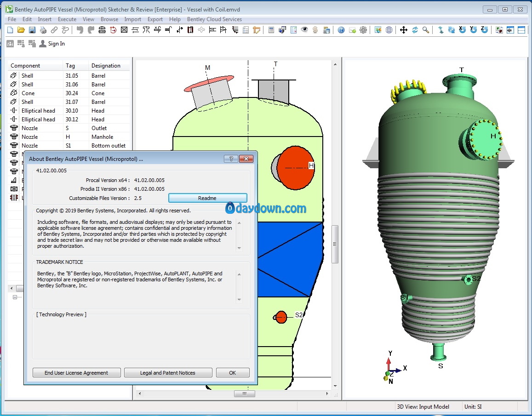Toggle the eye view icon in the toolbar
The image size is (532, 416).
[304, 30]
